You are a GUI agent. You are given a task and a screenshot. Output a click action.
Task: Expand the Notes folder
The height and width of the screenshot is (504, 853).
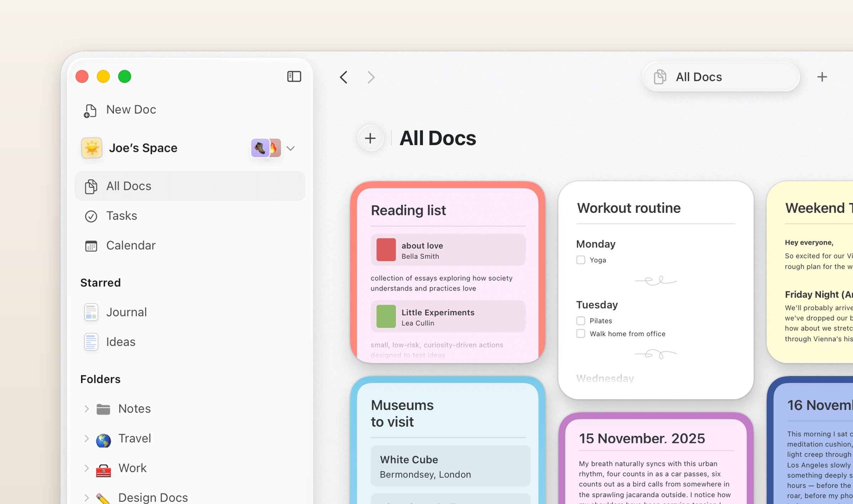[x=86, y=409]
